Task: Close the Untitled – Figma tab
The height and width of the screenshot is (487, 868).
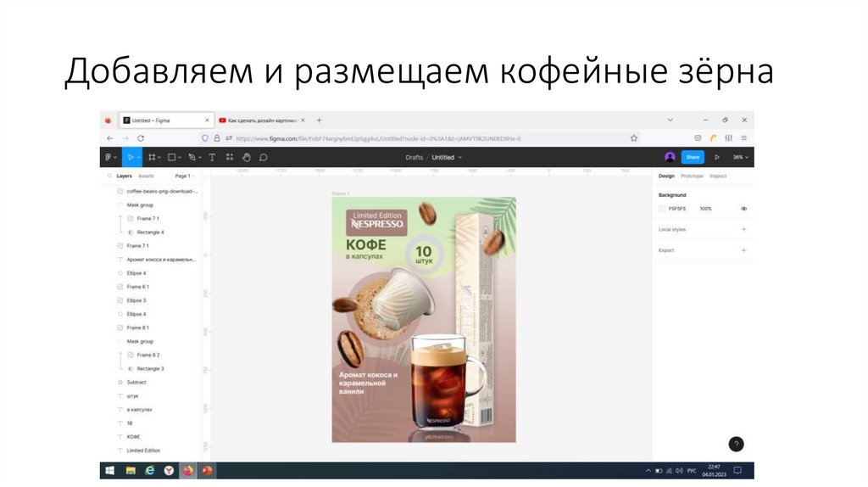Action: tap(207, 120)
